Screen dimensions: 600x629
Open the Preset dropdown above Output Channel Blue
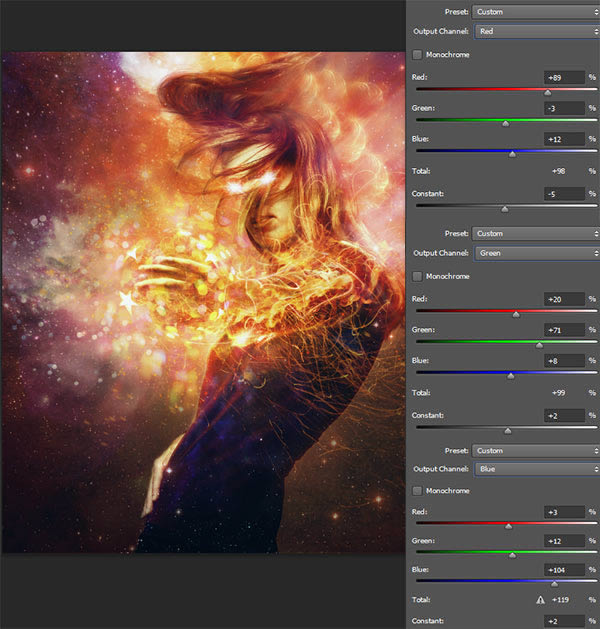[536, 450]
